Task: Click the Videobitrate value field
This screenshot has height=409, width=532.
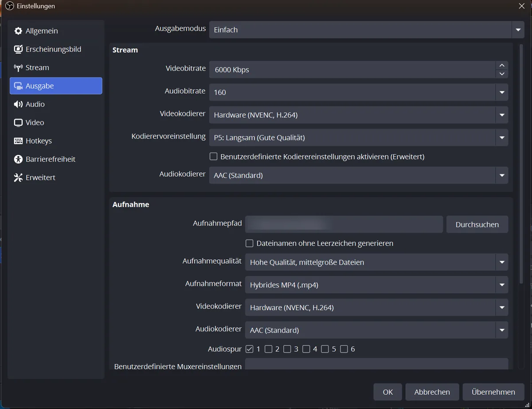Action: tap(352, 70)
